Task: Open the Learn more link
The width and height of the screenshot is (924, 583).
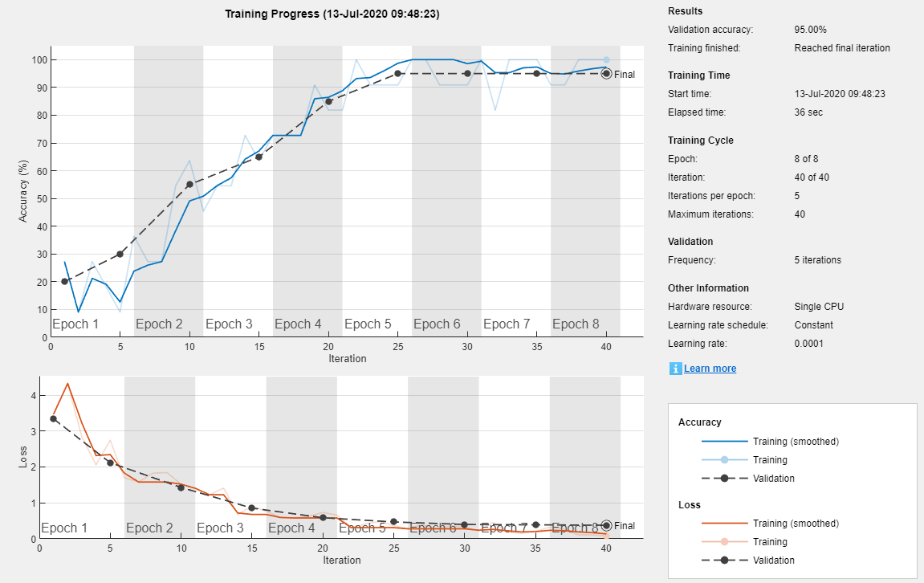Action: 710,369
